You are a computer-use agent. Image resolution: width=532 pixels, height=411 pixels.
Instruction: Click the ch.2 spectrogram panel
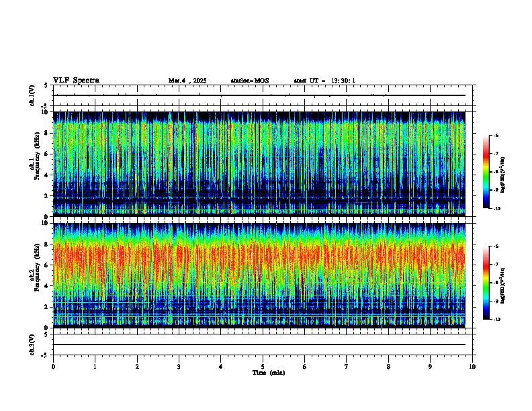coord(259,275)
